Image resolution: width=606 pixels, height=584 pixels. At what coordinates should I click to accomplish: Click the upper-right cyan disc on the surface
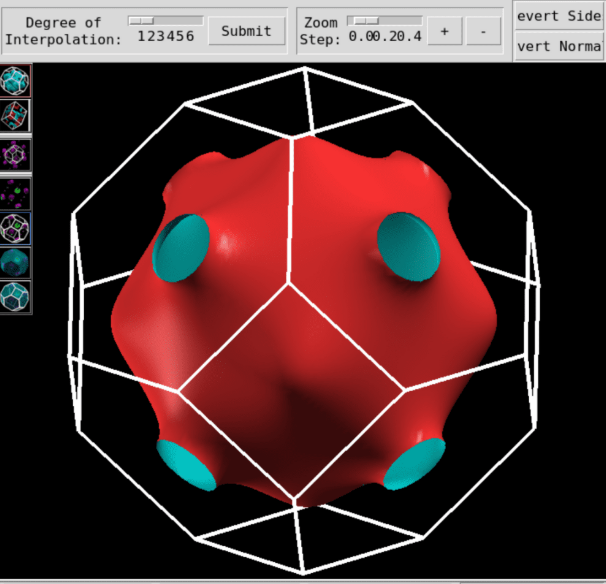click(409, 246)
